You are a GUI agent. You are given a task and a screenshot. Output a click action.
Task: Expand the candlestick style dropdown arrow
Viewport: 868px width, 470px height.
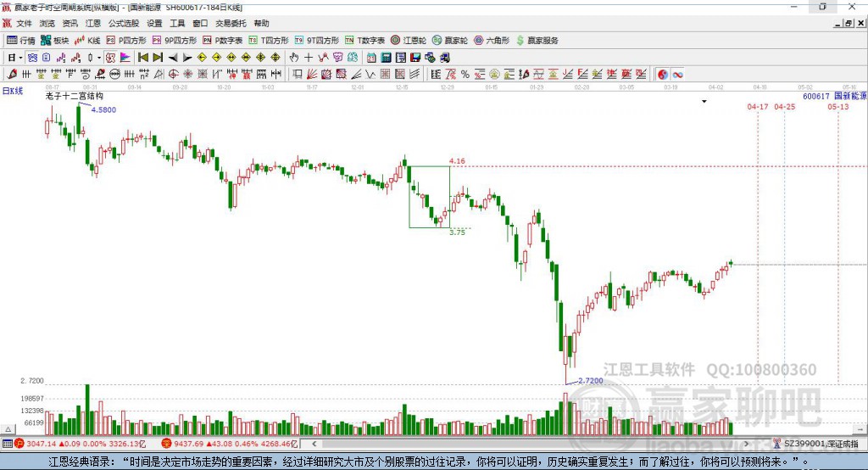tap(99, 58)
